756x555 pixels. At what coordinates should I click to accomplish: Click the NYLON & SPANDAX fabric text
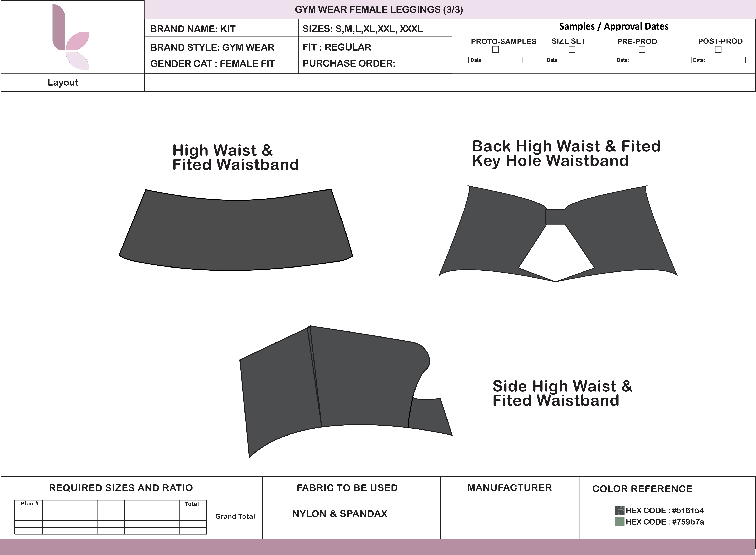tap(339, 514)
